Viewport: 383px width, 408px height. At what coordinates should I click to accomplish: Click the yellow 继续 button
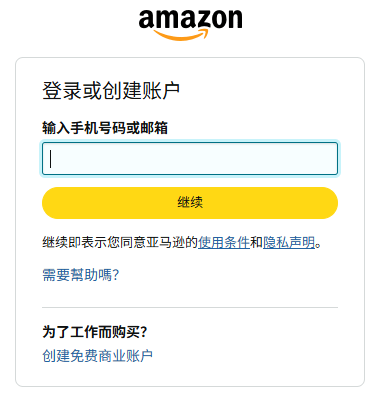point(190,203)
